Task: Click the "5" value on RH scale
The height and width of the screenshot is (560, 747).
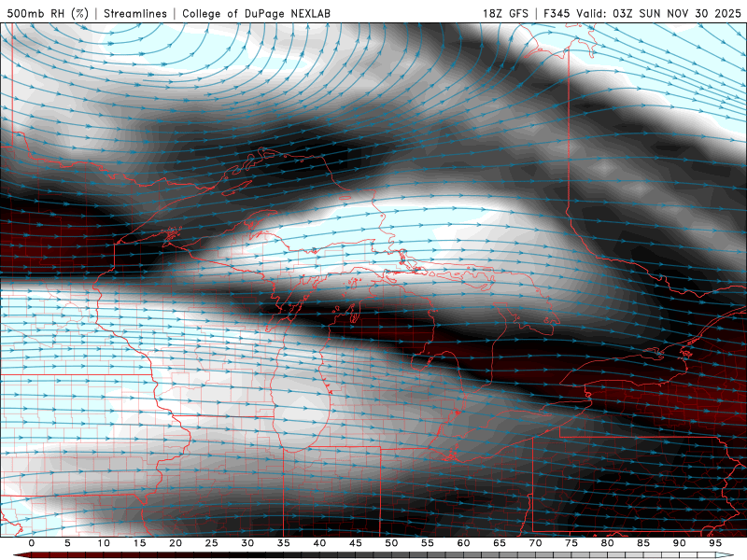Action: click(x=67, y=543)
